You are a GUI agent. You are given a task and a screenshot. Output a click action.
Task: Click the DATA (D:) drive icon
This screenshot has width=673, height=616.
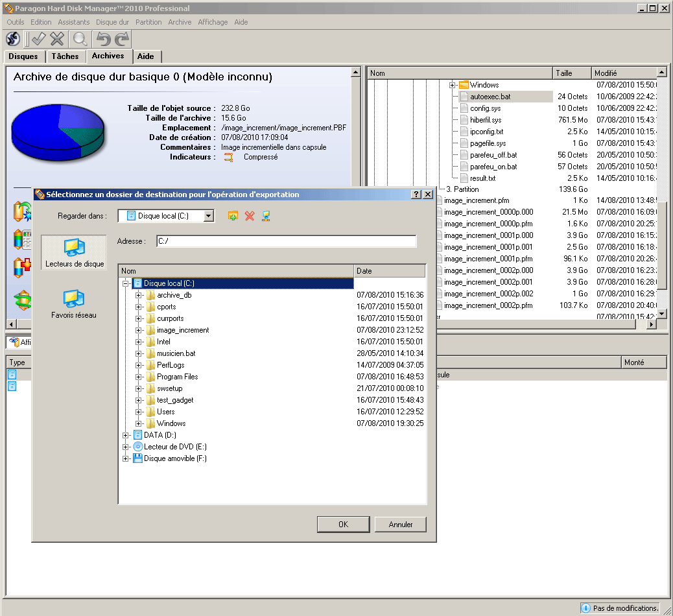pyautogui.click(x=137, y=435)
